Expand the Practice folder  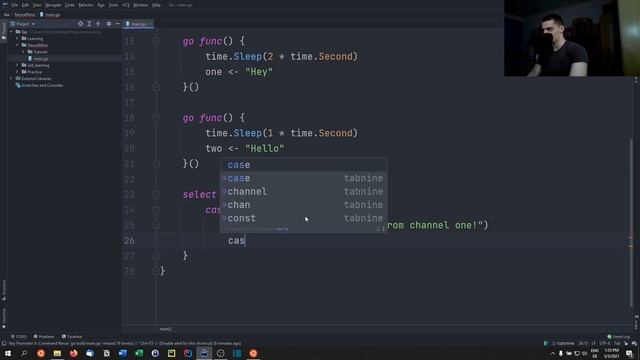(17, 71)
